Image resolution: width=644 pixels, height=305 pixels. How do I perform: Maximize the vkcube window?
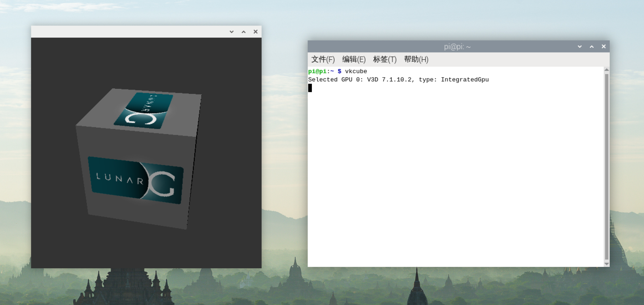(244, 32)
